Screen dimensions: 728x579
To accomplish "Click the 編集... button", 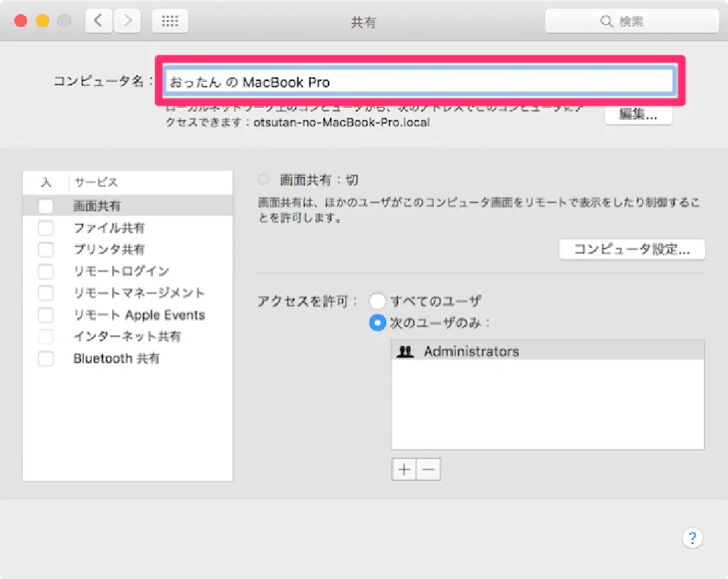I will (x=638, y=115).
